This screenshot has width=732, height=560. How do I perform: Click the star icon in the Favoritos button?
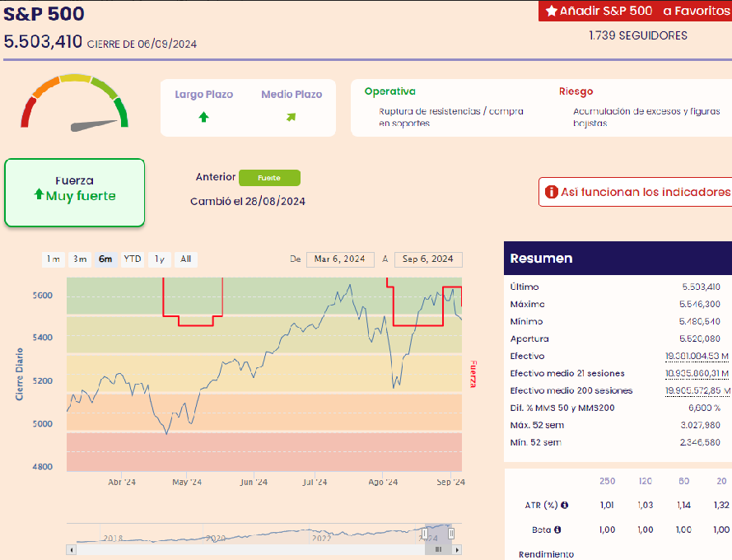(552, 11)
